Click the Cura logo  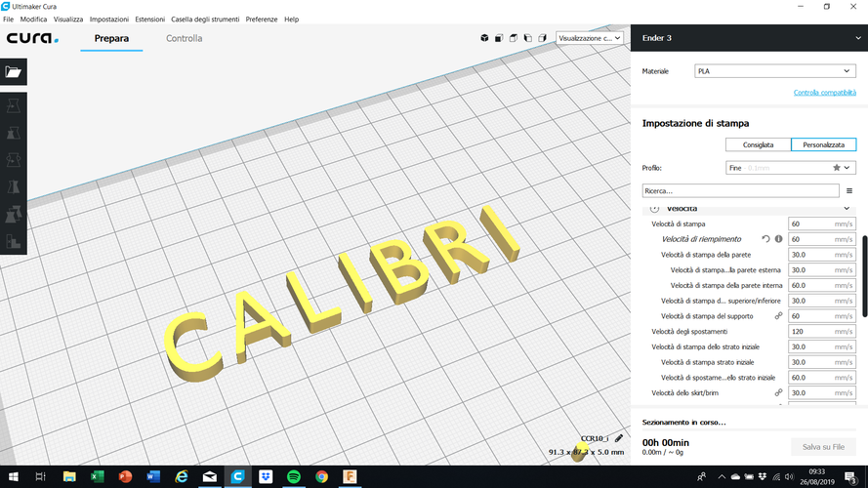32,38
